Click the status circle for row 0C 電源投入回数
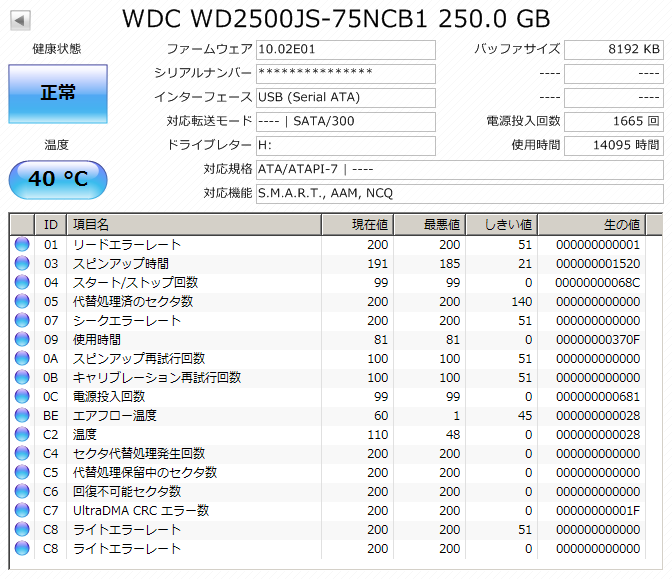The width and height of the screenshot is (672, 579). 22,396
